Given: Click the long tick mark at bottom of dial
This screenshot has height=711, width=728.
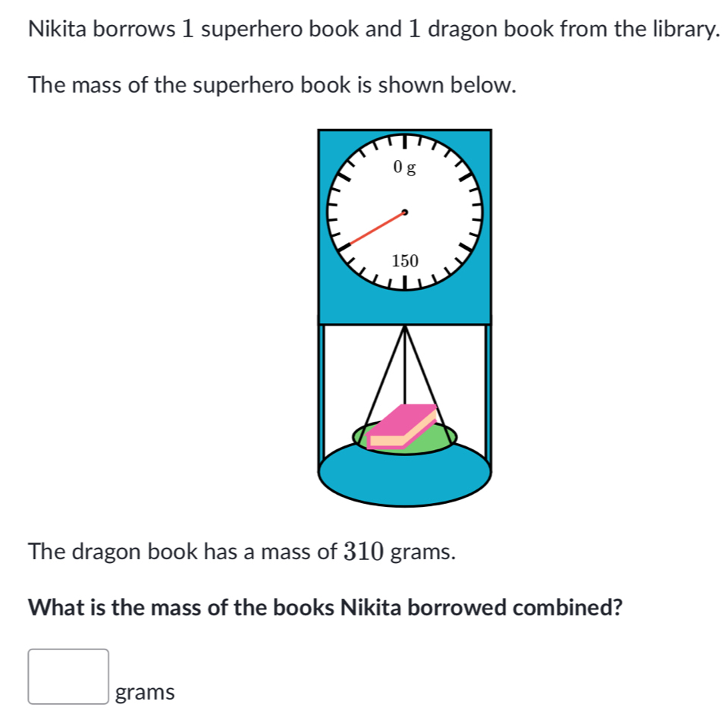Looking at the screenshot, I should pyautogui.click(x=405, y=284).
